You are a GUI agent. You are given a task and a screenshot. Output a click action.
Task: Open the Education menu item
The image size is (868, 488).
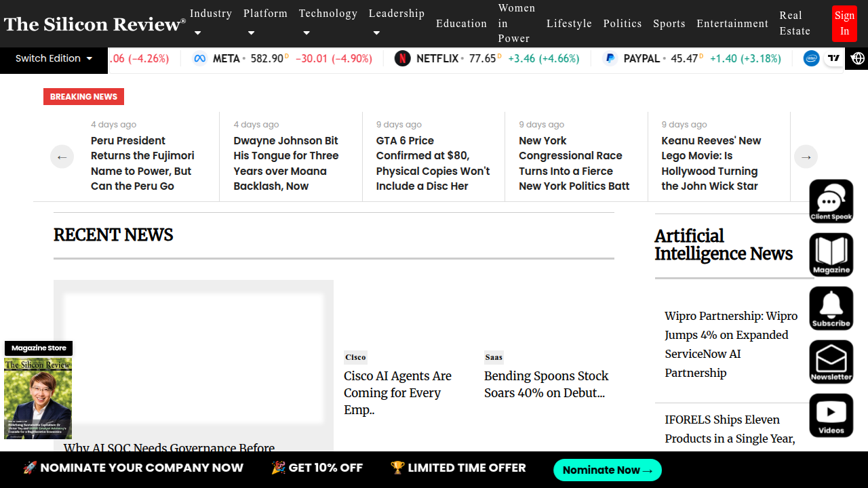click(x=461, y=24)
